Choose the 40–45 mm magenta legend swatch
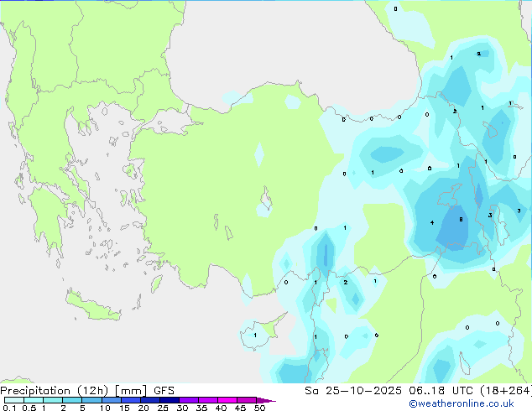532x411 pixels. pyautogui.click(x=227, y=400)
